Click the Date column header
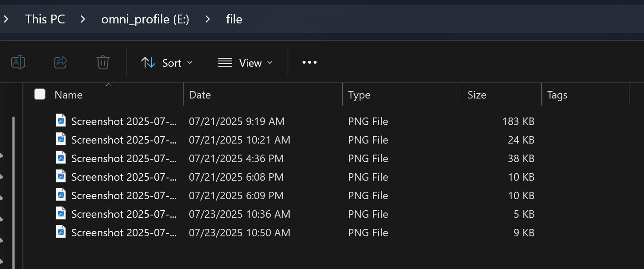The height and width of the screenshot is (269, 644). click(x=200, y=95)
